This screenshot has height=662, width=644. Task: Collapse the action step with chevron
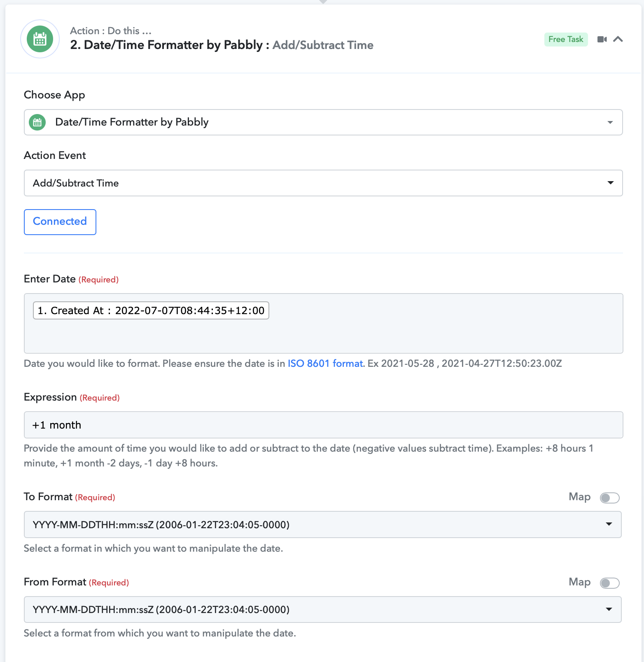[x=618, y=40]
